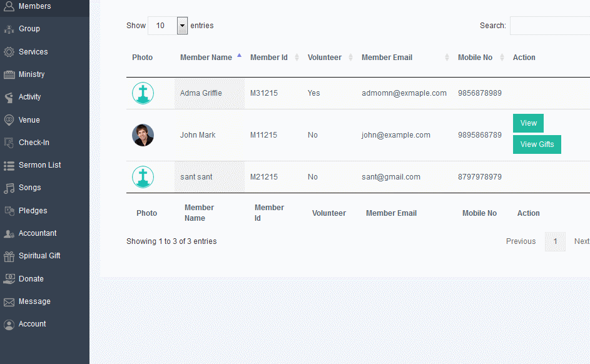
Task: Click email sant@gmail.com
Action: tap(391, 177)
